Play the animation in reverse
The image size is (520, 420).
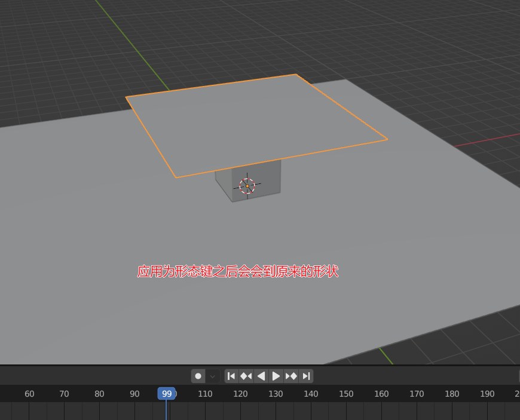click(261, 376)
